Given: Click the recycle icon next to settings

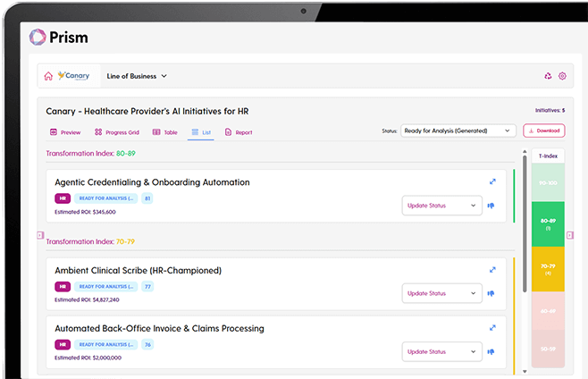Looking at the screenshot, I should (x=548, y=76).
